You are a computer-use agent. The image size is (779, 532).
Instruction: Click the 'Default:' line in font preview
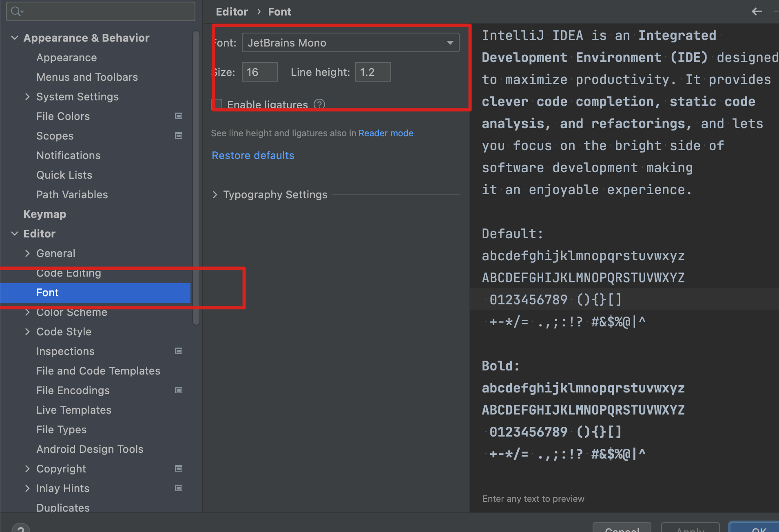512,234
